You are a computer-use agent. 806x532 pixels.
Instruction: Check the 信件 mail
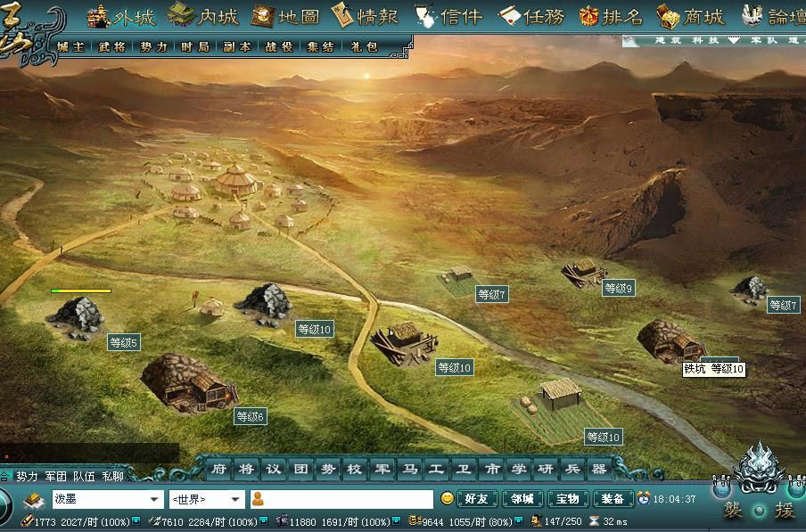(448, 16)
